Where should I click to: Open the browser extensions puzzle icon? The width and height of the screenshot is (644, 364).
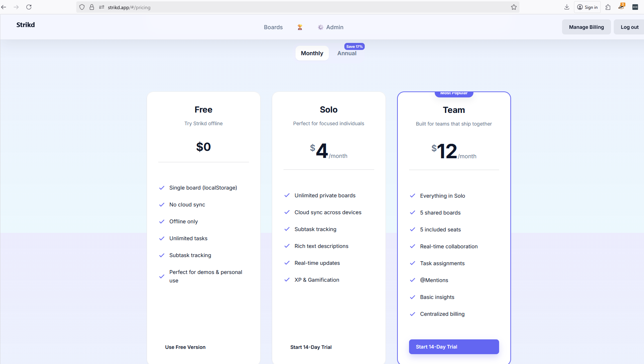(608, 7)
